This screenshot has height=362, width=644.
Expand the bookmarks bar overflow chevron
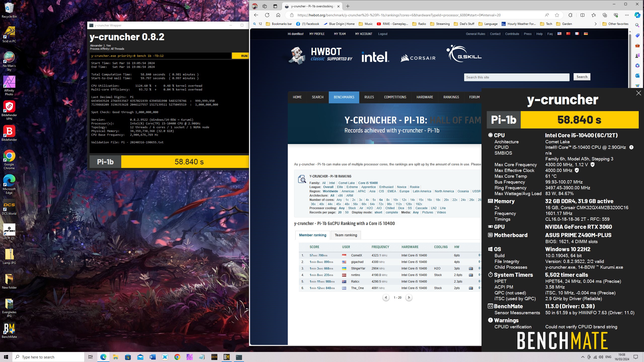click(595, 24)
